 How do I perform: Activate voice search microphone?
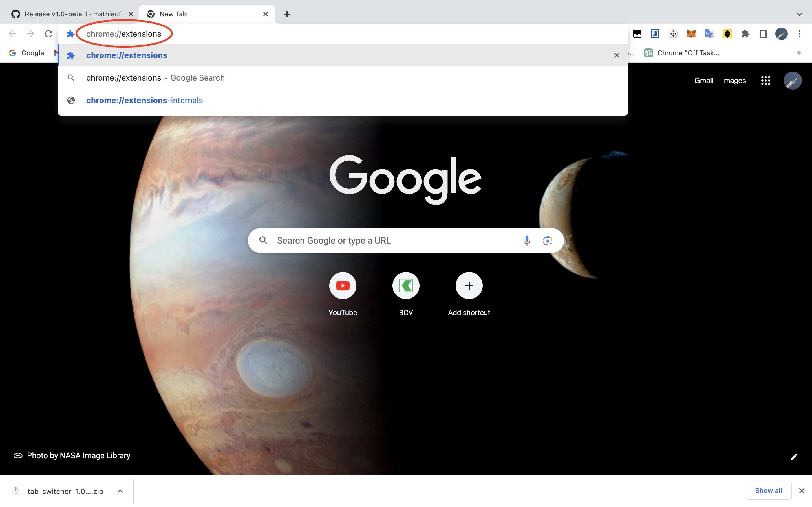click(526, 240)
